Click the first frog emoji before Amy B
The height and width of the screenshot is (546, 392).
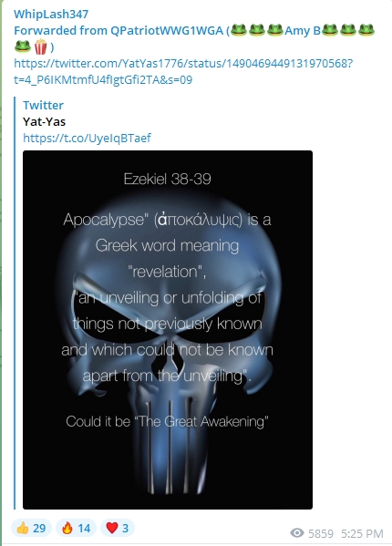click(239, 30)
